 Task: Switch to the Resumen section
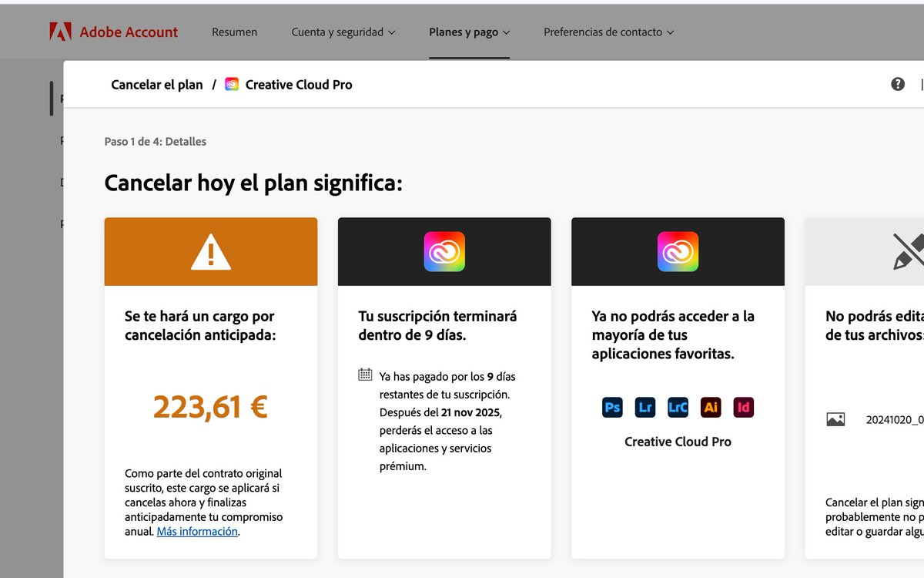tap(235, 32)
